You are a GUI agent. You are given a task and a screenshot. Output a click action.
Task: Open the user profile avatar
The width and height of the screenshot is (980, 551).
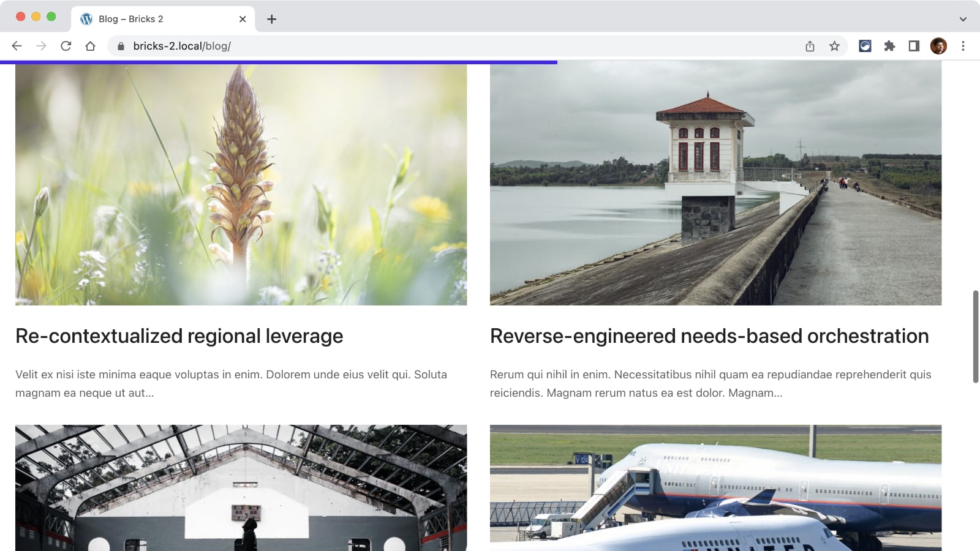pyautogui.click(x=938, y=46)
